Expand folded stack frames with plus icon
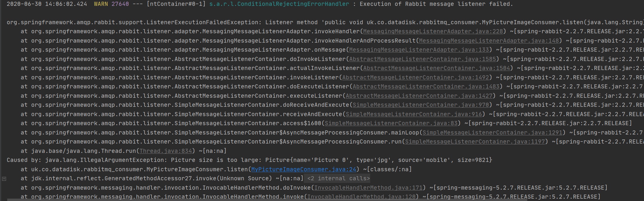This screenshot has width=644, height=201. [4, 179]
